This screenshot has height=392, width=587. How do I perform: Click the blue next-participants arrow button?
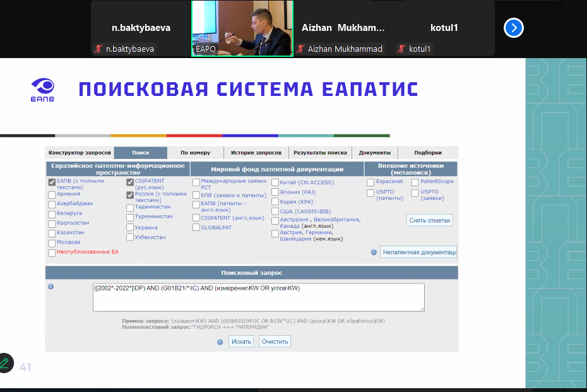pos(514,28)
